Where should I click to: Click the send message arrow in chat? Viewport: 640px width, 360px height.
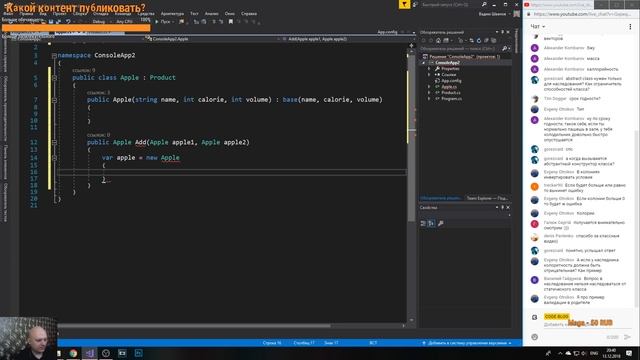tap(627, 337)
